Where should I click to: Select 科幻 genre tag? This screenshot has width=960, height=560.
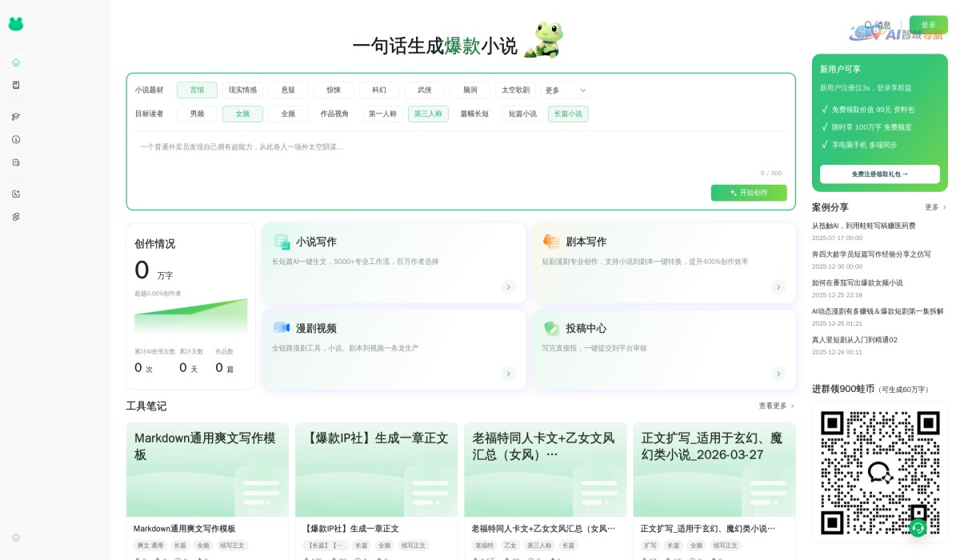(x=379, y=90)
